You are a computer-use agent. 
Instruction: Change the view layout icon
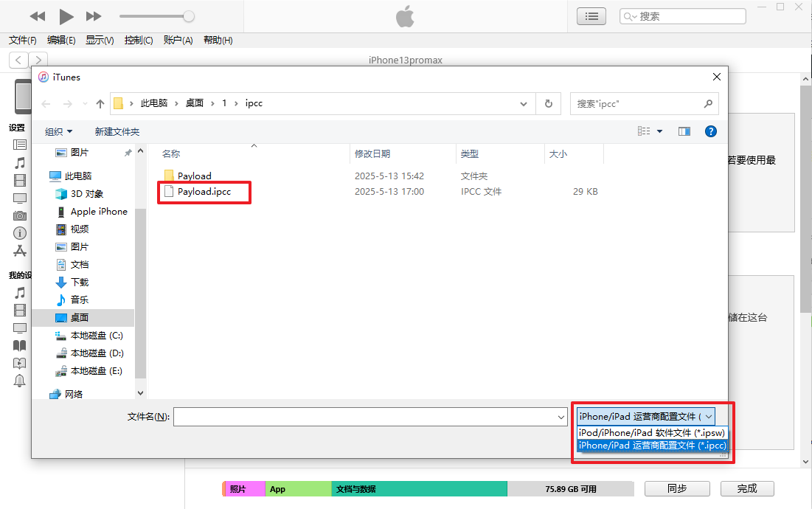[x=644, y=131]
